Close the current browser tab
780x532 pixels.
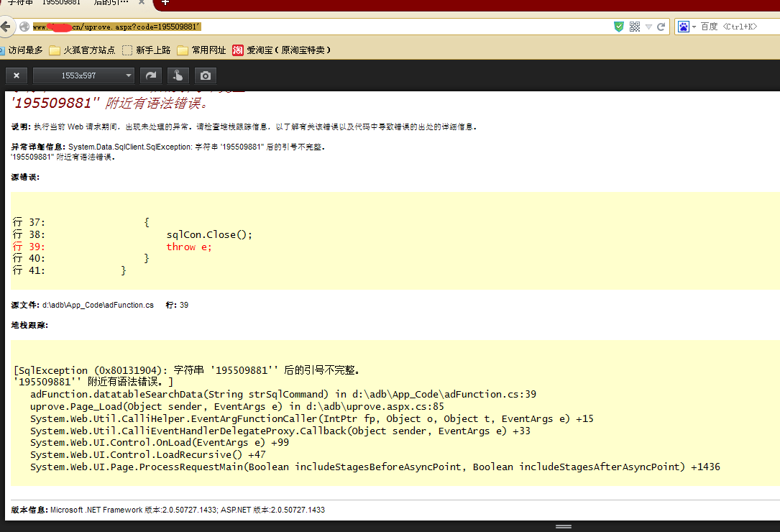click(142, 2)
